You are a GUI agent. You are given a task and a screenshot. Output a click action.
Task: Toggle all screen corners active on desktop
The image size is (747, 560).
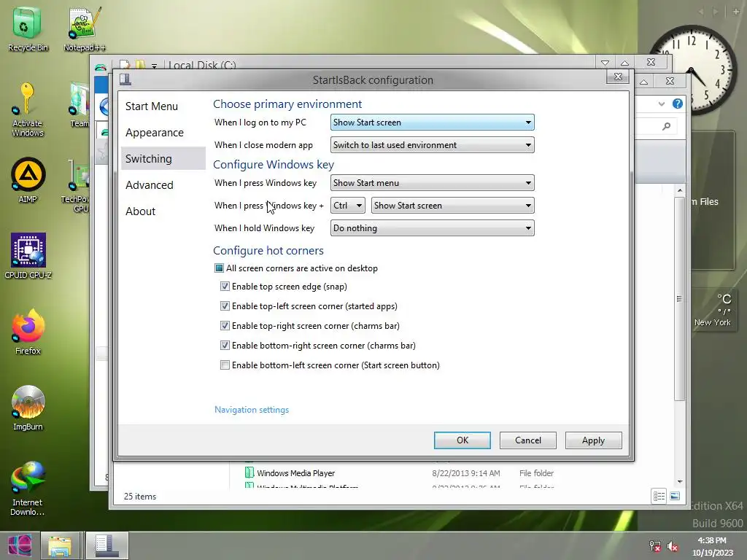tap(219, 268)
